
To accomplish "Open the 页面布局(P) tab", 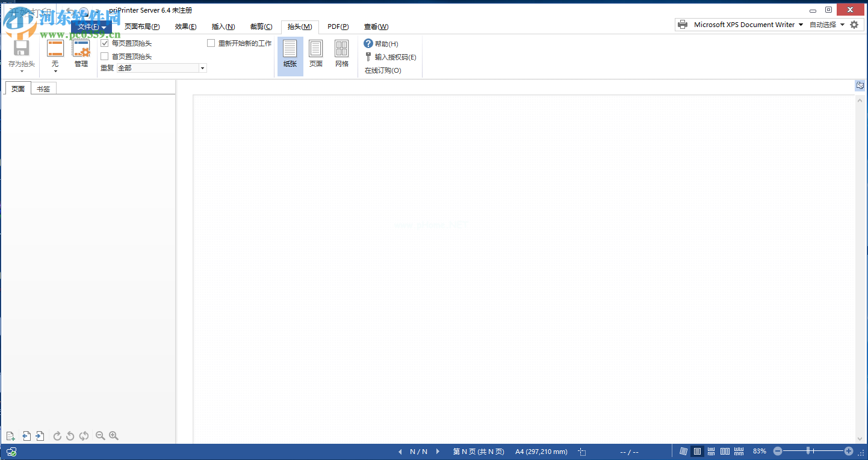I will pos(142,26).
